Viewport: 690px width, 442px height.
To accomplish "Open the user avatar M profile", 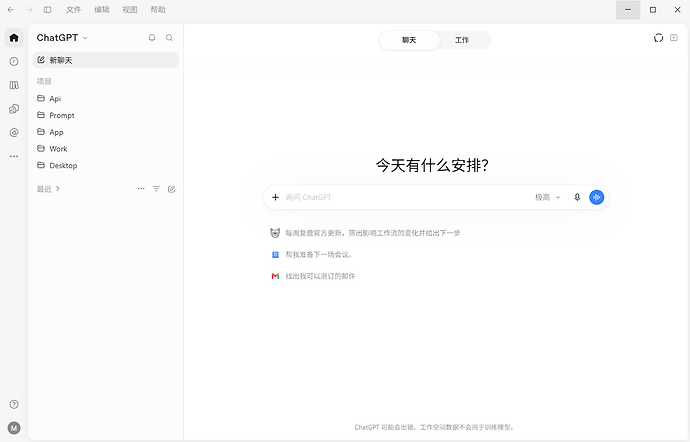I will [x=14, y=428].
